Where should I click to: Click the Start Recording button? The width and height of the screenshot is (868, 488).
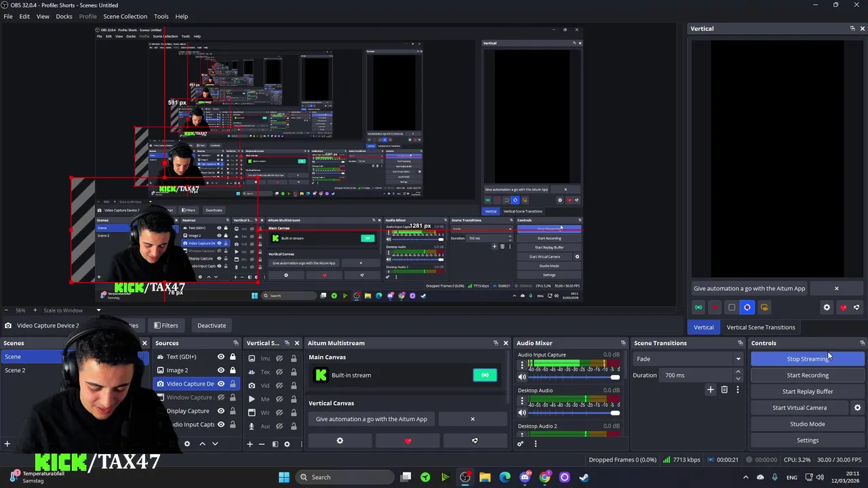click(x=808, y=375)
